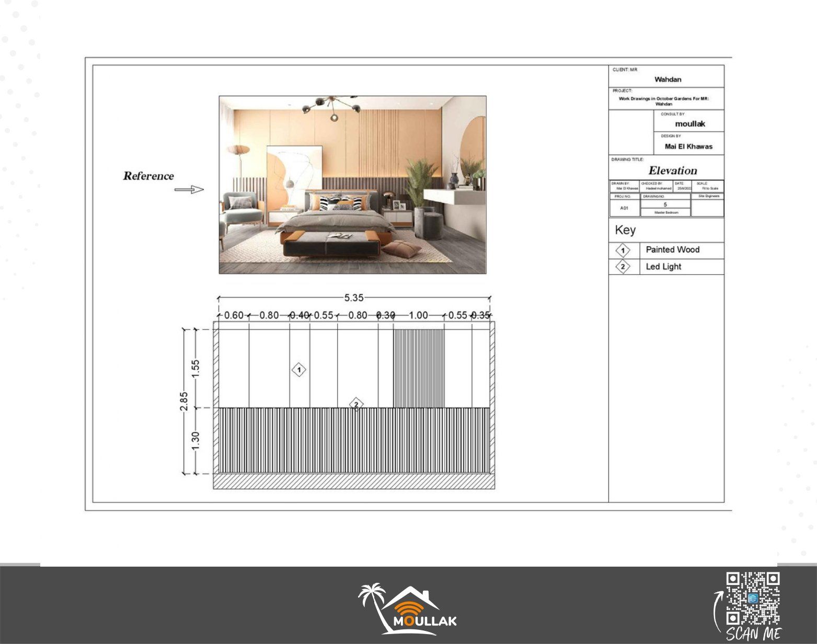Click the Mai El Khawas designer name
This screenshot has width=817, height=644.
point(688,146)
